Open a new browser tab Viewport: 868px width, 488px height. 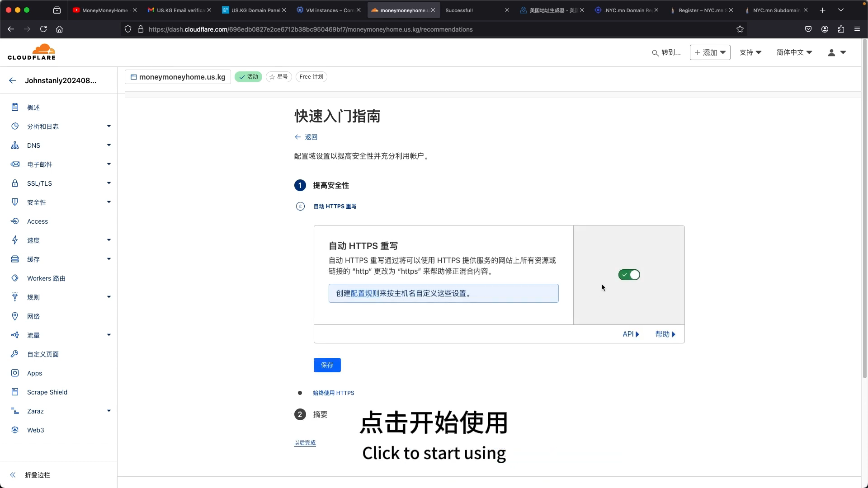pos(822,10)
